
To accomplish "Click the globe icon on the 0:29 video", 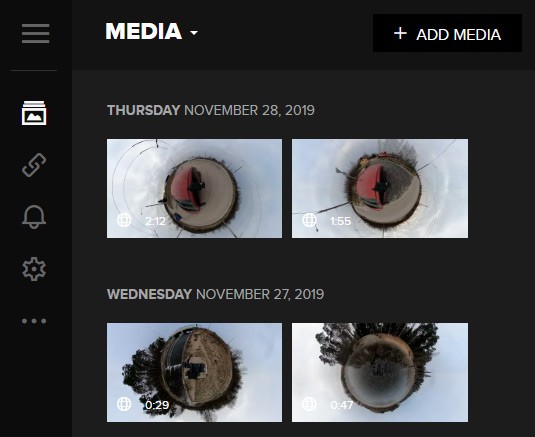I will 124,404.
